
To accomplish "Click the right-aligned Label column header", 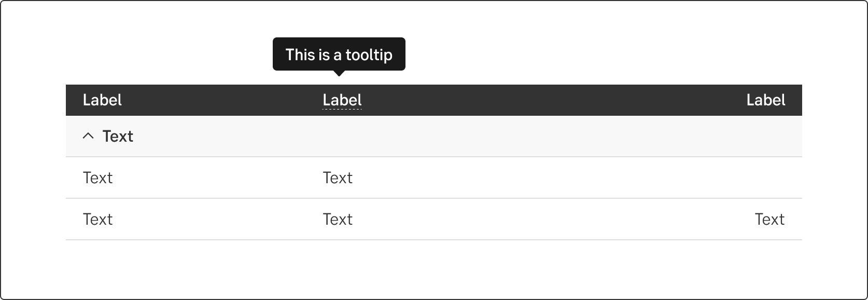I will pos(766,100).
